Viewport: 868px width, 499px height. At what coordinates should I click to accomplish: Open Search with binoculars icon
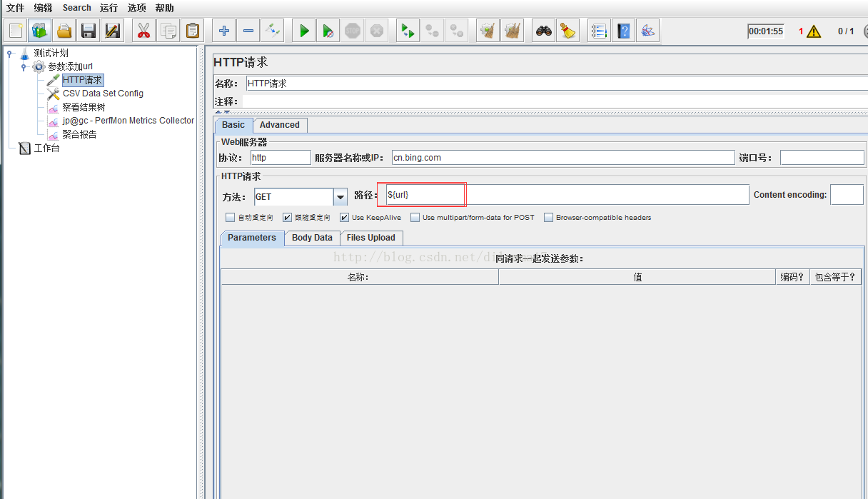coord(544,31)
